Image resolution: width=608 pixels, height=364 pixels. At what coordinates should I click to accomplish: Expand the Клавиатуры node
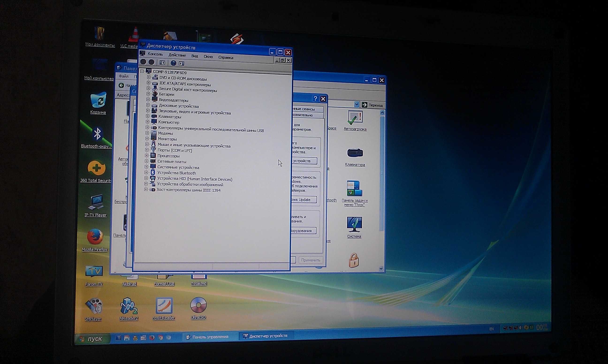click(147, 116)
